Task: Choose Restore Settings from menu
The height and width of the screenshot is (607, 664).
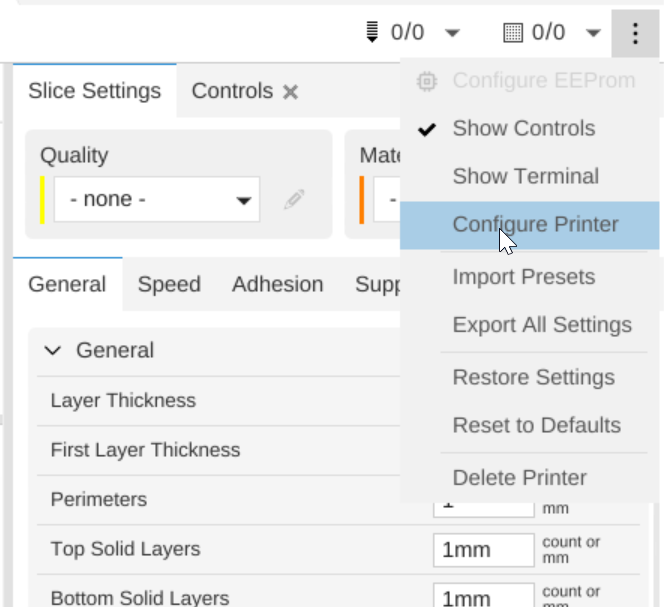Action: pos(533,377)
